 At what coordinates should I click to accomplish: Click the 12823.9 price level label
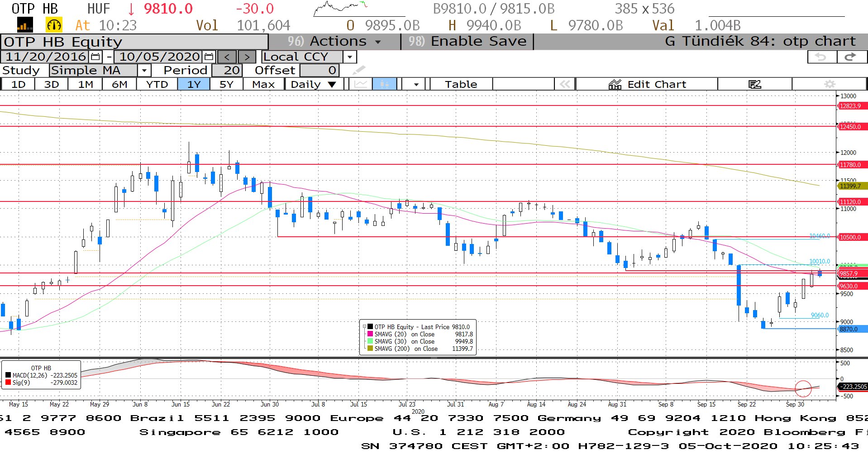(x=853, y=106)
